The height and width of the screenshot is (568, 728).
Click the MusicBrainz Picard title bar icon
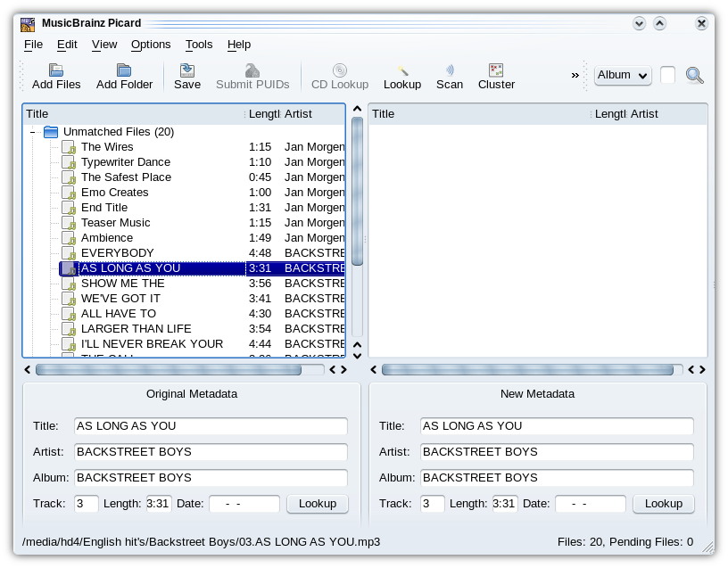click(x=28, y=23)
